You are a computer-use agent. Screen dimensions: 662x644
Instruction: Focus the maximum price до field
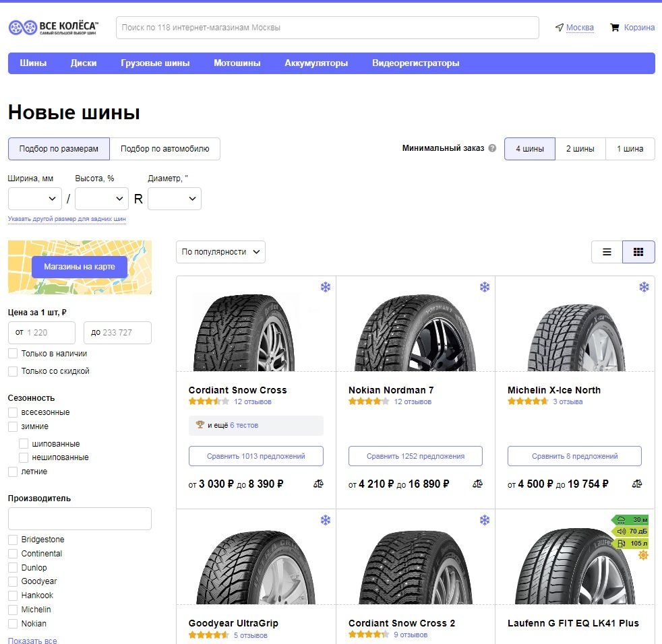click(x=118, y=333)
